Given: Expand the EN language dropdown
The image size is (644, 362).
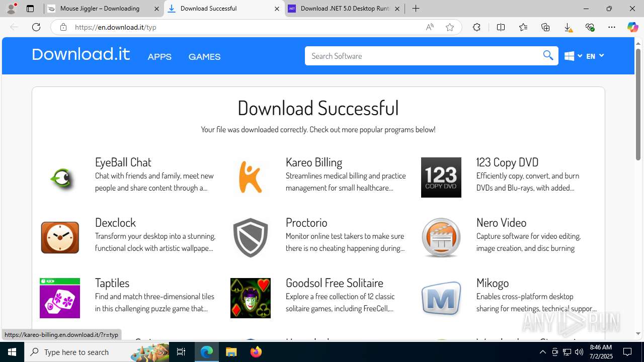Looking at the screenshot, I should pyautogui.click(x=595, y=56).
